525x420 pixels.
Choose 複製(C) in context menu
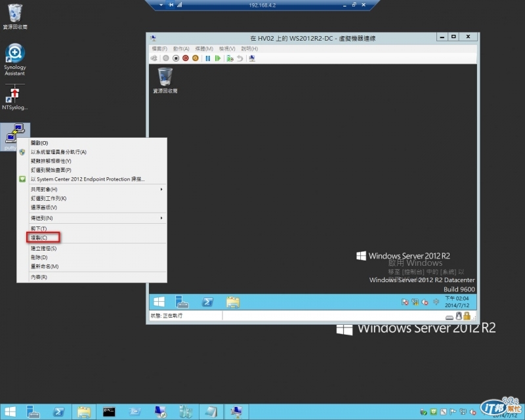(92, 238)
